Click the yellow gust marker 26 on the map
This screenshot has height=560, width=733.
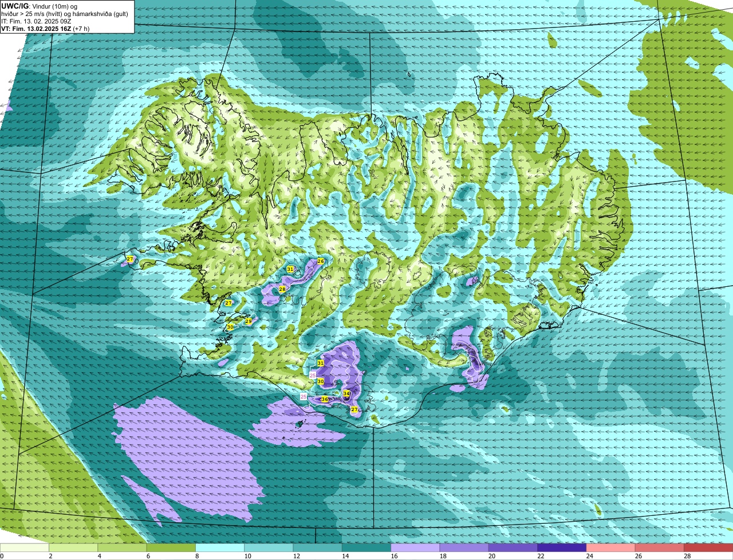pos(321,261)
